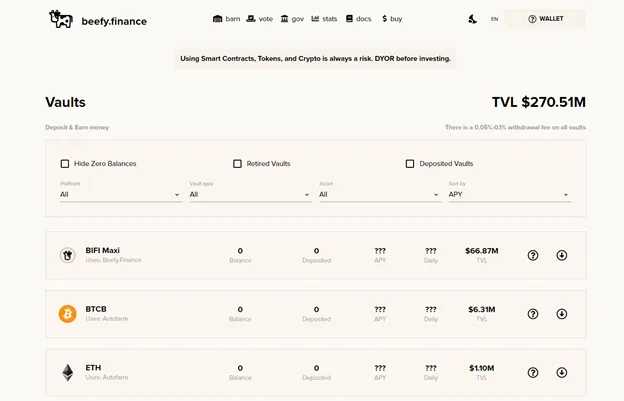Tick the Retired Vaults checkbox
The height and width of the screenshot is (401, 624).
[237, 164]
